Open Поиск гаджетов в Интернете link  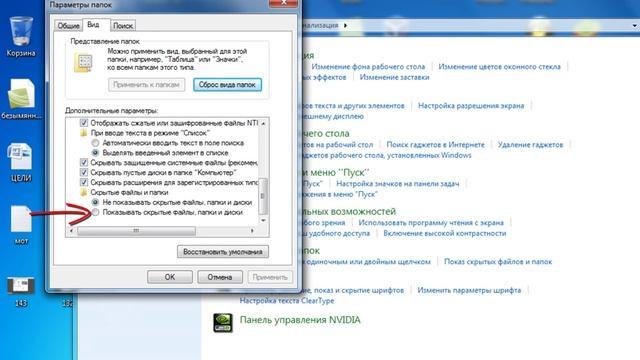436,145
